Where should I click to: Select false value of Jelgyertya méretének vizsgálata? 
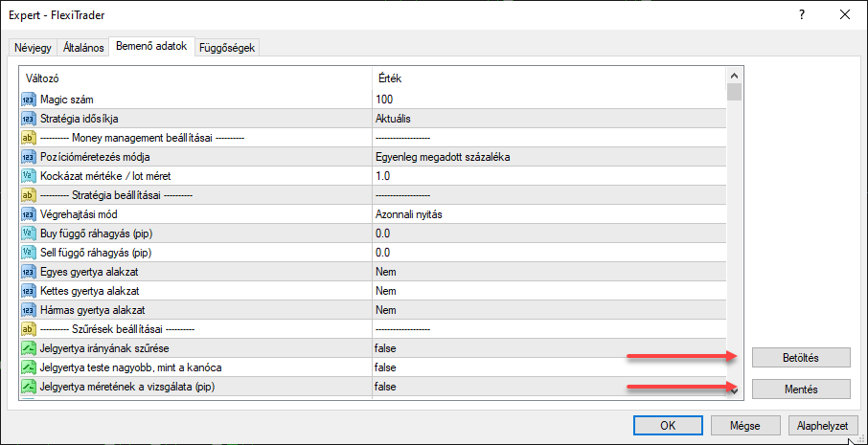[x=385, y=387]
